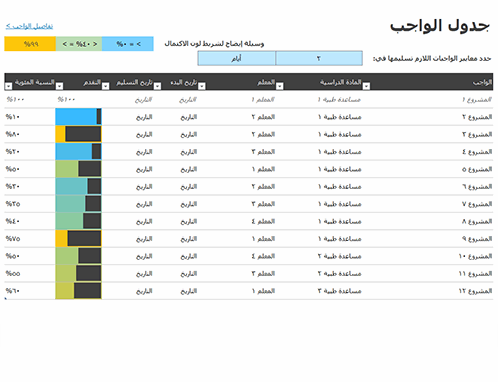The image size is (498, 382).
Task: Click progress bar in المشروع ١٢ row
Action: (78, 291)
